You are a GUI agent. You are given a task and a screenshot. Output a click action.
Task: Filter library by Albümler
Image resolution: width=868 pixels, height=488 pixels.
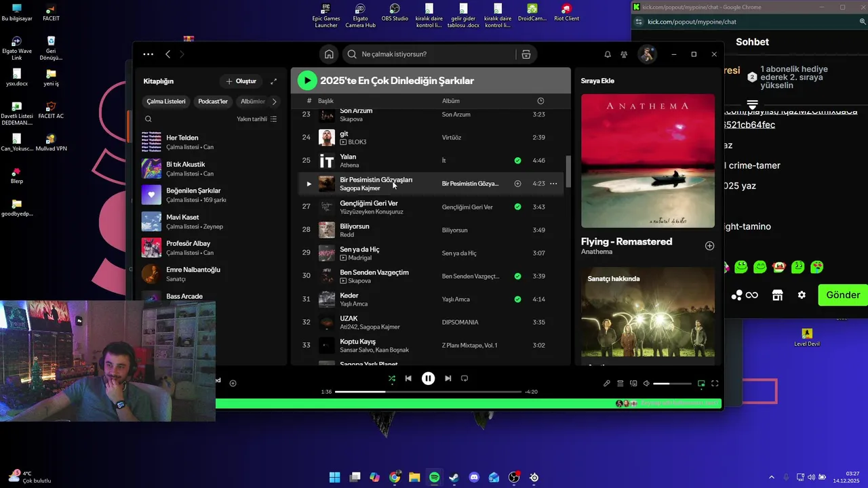point(253,102)
